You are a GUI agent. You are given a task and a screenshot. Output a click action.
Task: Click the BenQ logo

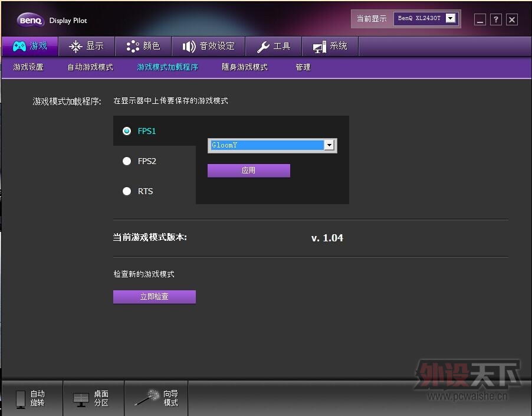pos(31,21)
